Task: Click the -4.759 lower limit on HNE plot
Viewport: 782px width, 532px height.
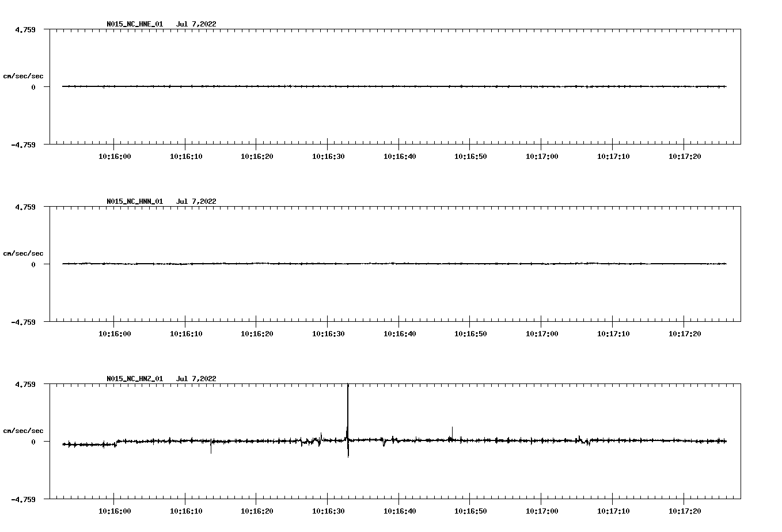Action: point(24,145)
